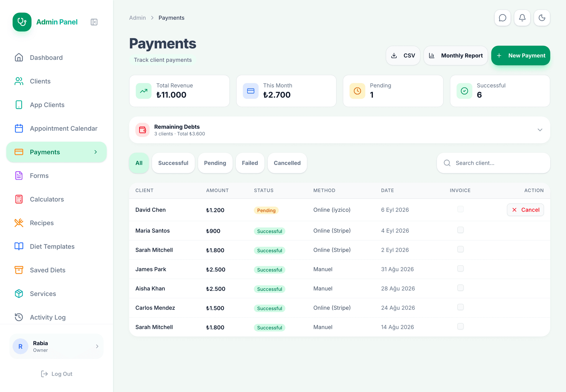The width and height of the screenshot is (566, 392).
Task: Click the client name Maria Santos
Action: [152, 230]
